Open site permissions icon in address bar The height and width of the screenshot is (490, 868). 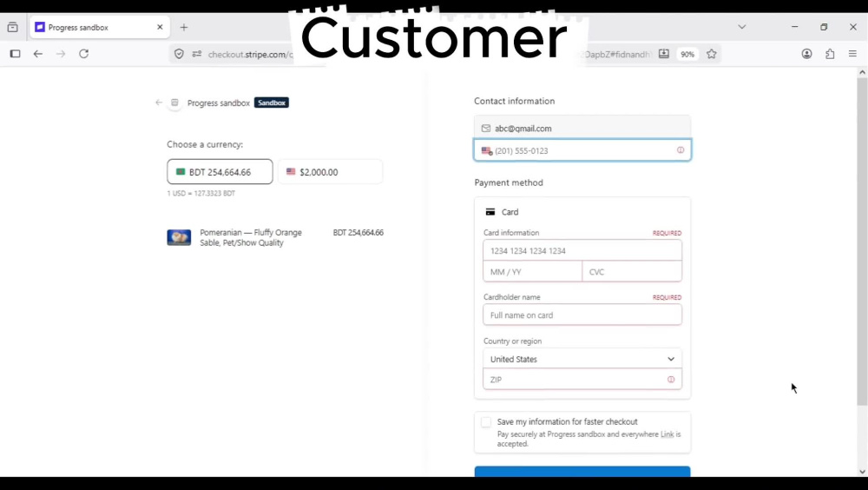pos(196,54)
